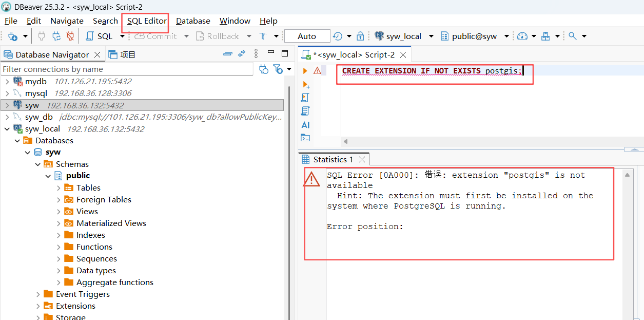Expand the mysql connection node
Image resolution: width=644 pixels, height=320 pixels.
[7, 93]
